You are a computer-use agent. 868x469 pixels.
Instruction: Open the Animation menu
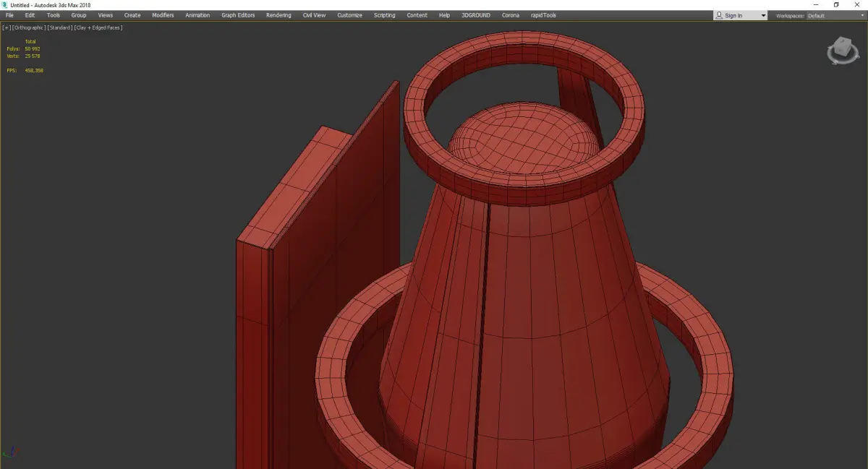point(197,15)
